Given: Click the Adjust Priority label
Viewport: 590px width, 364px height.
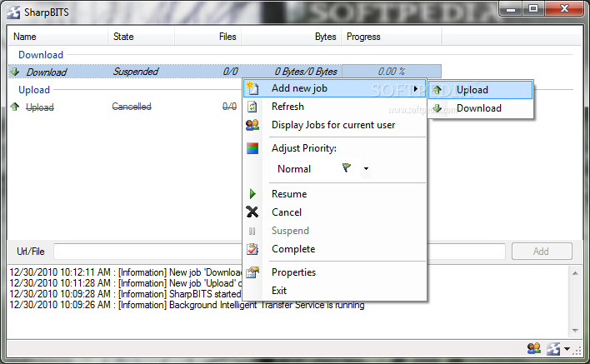Looking at the screenshot, I should coord(304,148).
